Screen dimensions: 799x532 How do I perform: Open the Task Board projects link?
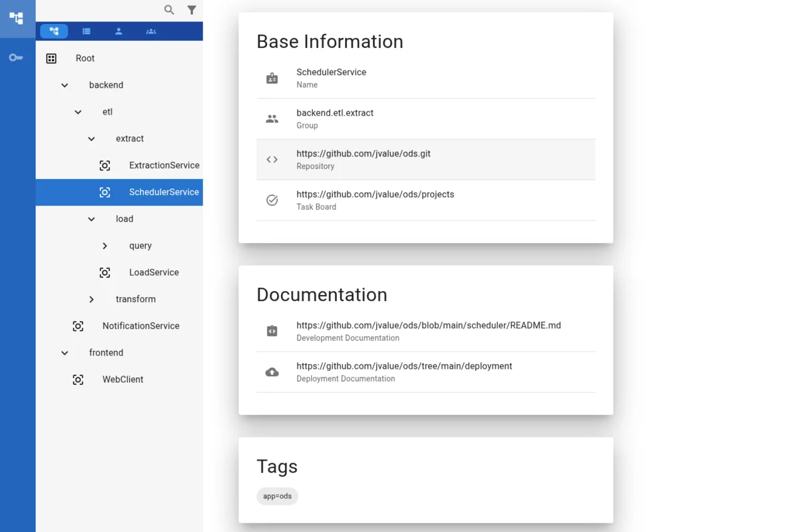point(376,194)
